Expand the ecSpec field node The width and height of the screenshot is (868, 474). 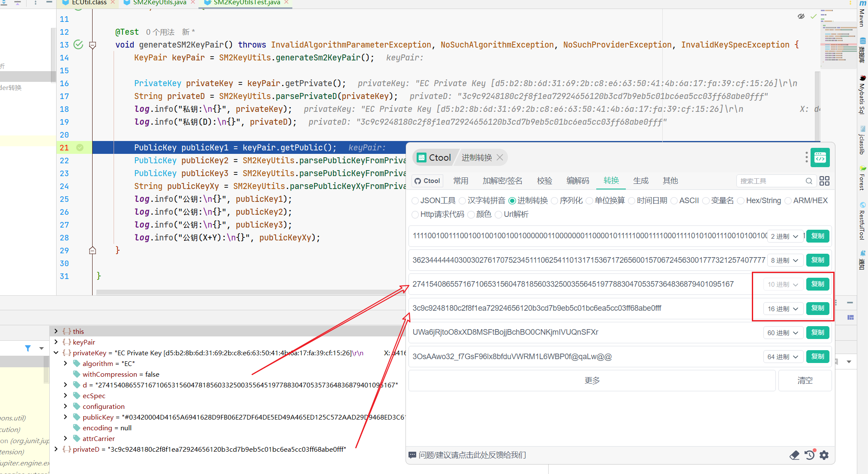coord(65,396)
